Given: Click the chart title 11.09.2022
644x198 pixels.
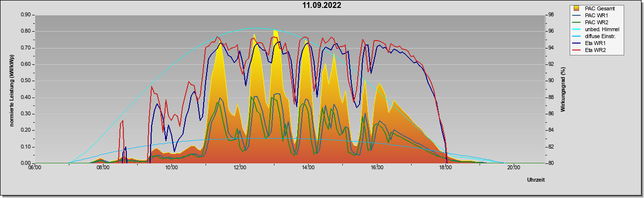Looking at the screenshot, I should tap(322, 5).
